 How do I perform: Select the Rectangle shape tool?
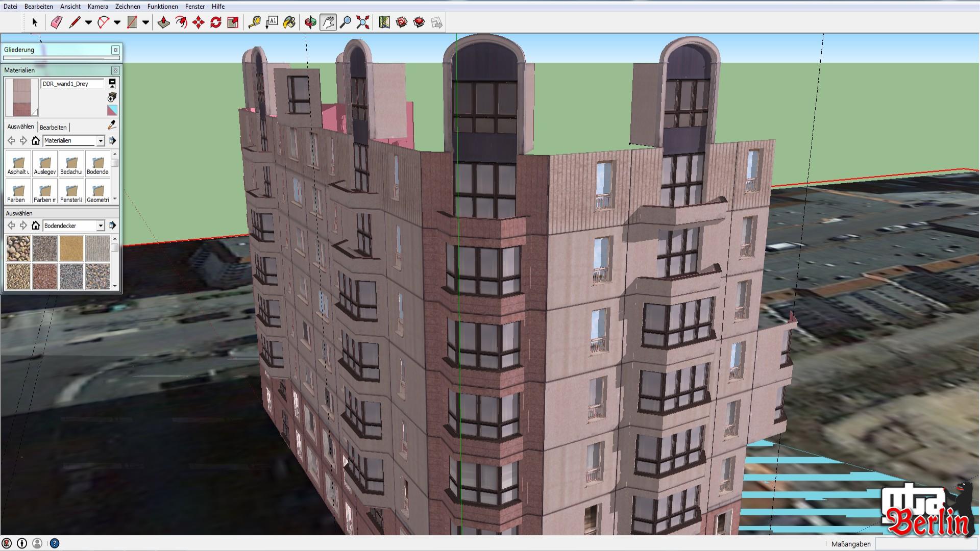pos(132,22)
